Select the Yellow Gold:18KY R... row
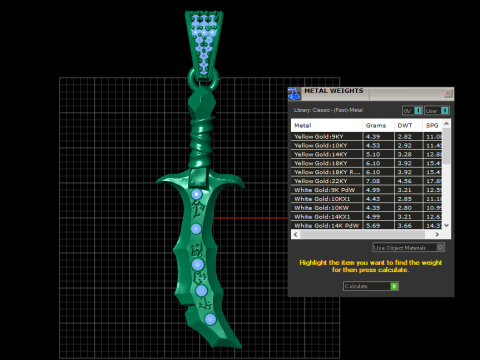The width and height of the screenshot is (480, 360). pos(367,172)
